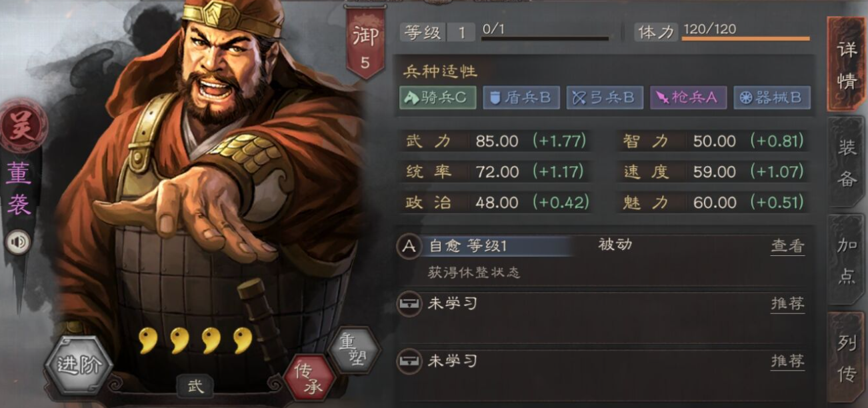Viewport: 868px width, 408px height.
Task: Select the 枪兵A spearman aptitude badge
Action: 689,97
